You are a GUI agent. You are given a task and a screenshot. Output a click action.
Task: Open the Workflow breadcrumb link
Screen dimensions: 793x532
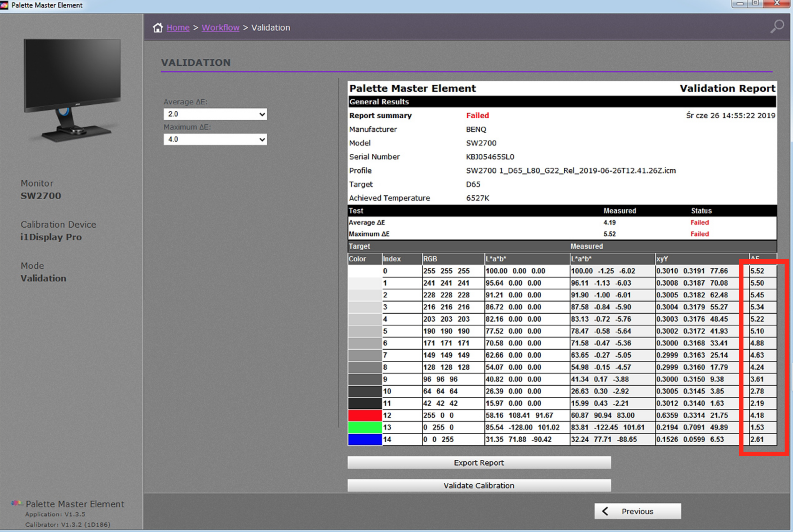[x=221, y=27]
